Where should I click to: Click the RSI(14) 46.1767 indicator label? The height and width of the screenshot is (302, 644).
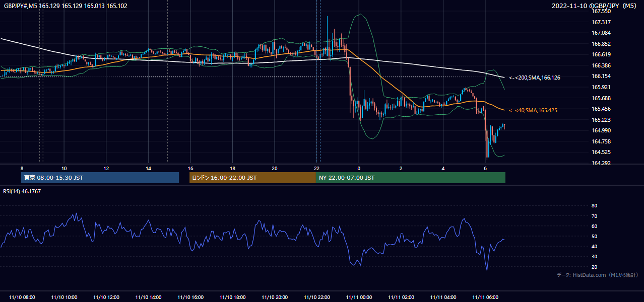(x=22, y=191)
